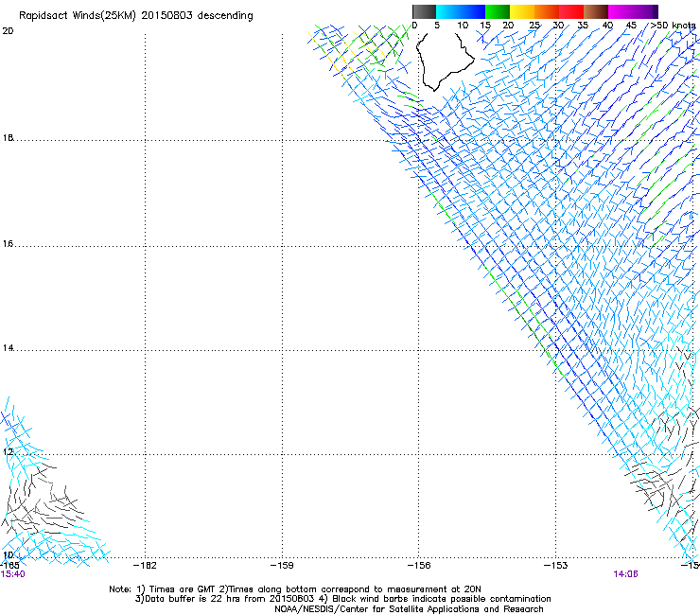This screenshot has width=700, height=615.
Task: Click the longitude label '-162'
Action: click(x=145, y=566)
